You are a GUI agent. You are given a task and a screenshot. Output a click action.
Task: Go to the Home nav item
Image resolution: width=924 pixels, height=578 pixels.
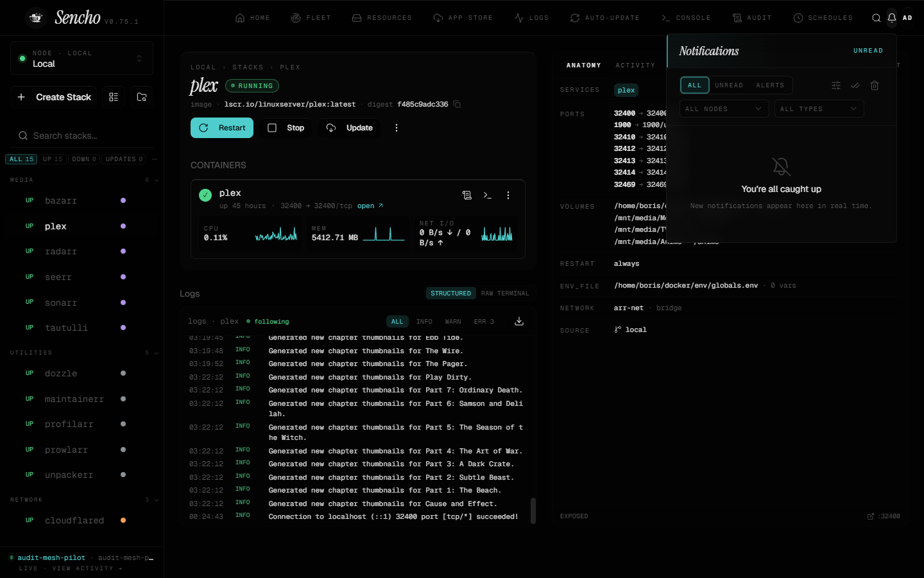253,18
